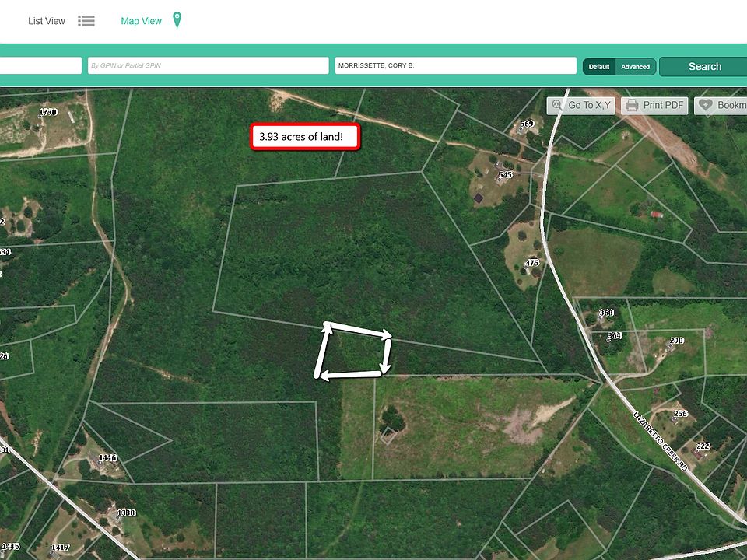The width and height of the screenshot is (747, 560).
Task: Click the '3.93 acres of land!' callout
Action: pyautogui.click(x=306, y=137)
